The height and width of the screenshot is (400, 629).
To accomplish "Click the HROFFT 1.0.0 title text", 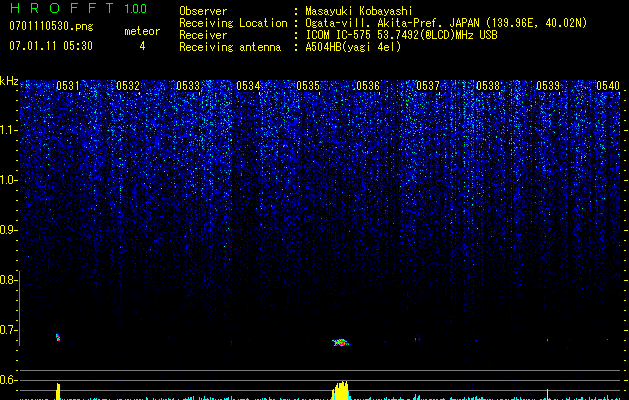I will pos(78,8).
